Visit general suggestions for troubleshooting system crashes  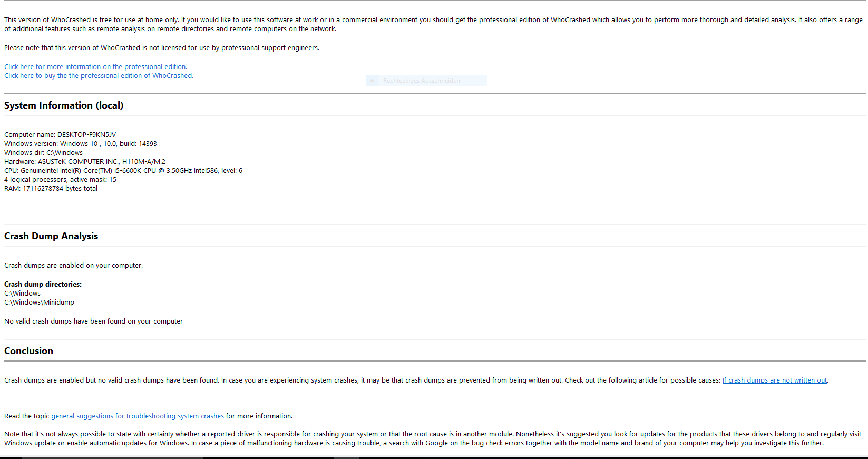(x=138, y=416)
